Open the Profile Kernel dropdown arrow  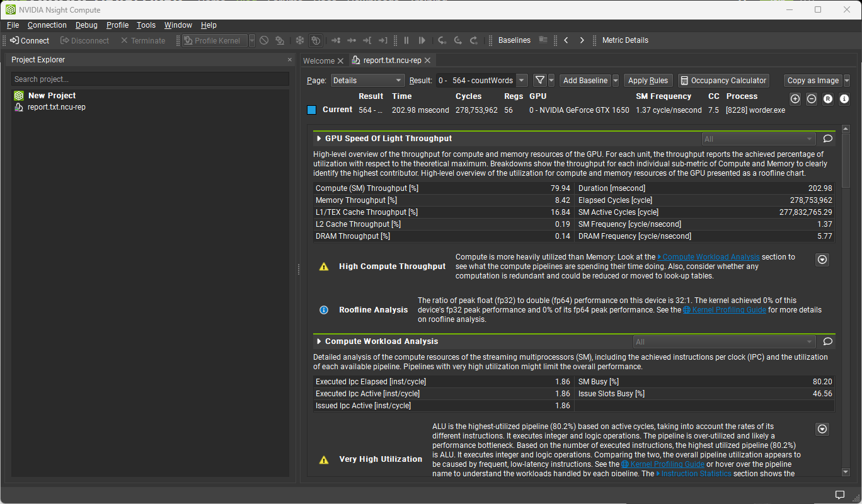click(252, 40)
